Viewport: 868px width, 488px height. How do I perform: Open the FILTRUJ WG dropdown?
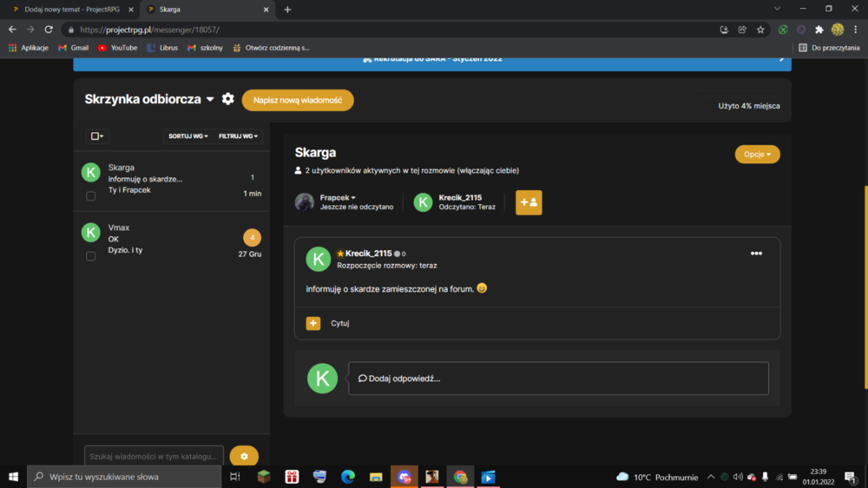click(238, 136)
